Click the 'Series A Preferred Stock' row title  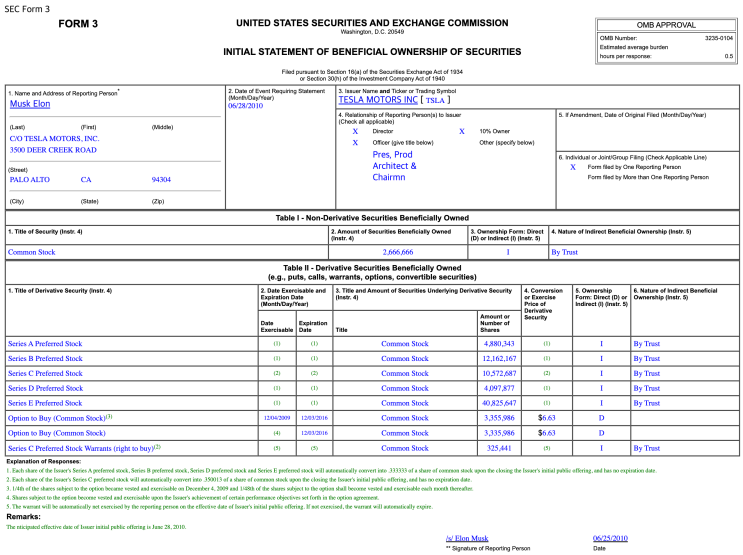tap(45, 344)
